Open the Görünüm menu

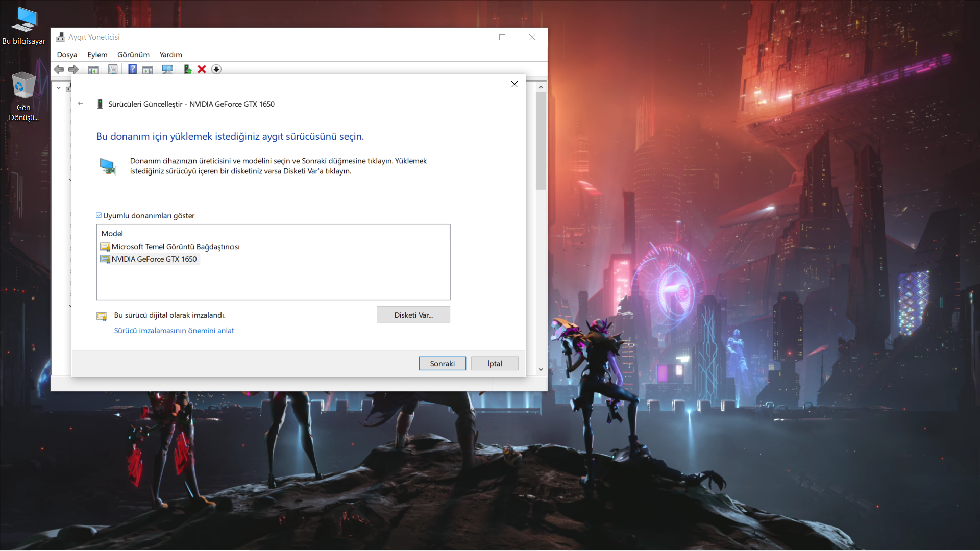click(x=133, y=55)
